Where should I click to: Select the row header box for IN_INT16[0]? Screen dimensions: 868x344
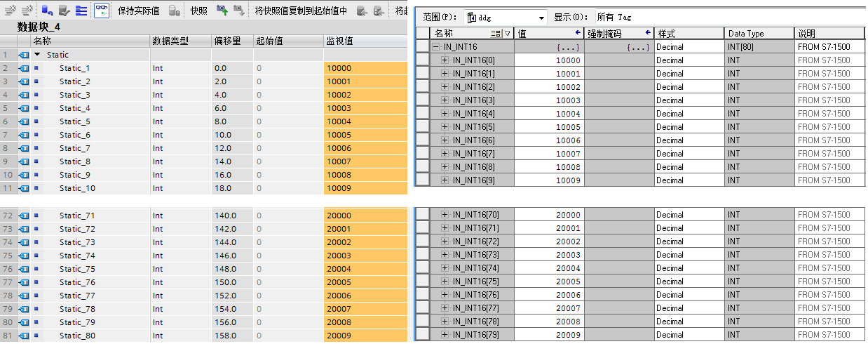pyautogui.click(x=422, y=60)
